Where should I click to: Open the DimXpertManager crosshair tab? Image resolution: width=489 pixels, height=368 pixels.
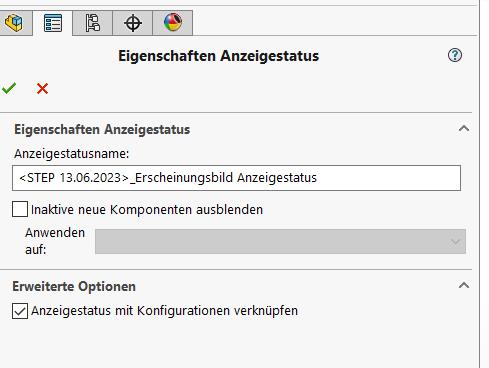[x=133, y=23]
